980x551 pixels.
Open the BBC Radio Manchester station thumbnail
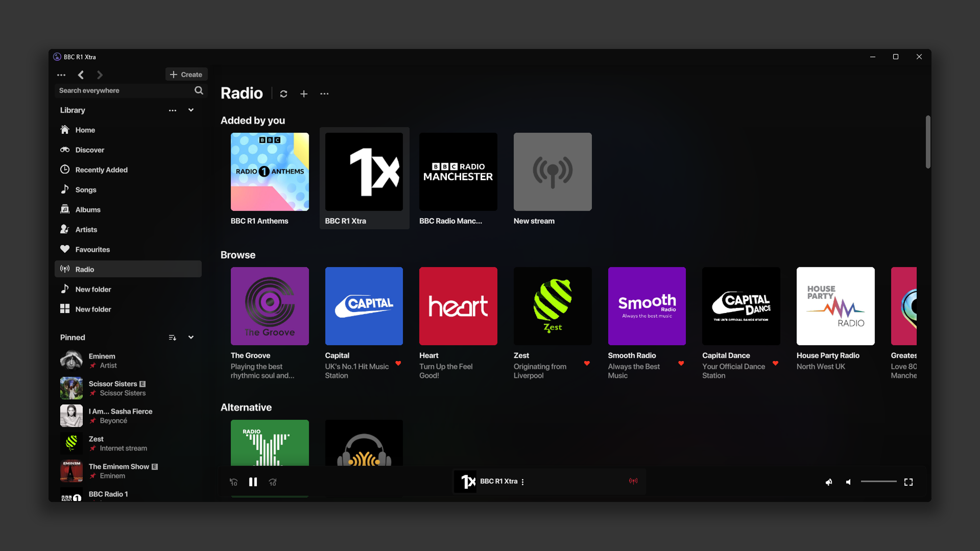click(x=458, y=172)
